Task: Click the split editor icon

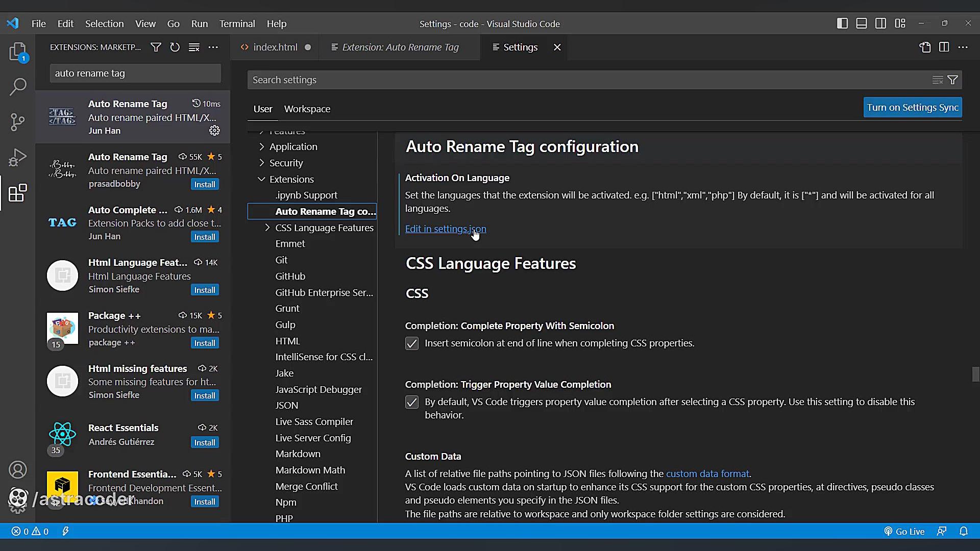Action: coord(944,47)
